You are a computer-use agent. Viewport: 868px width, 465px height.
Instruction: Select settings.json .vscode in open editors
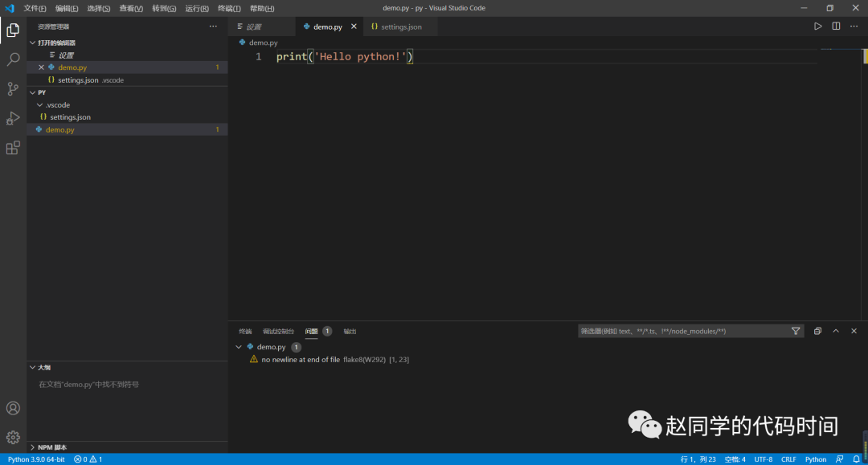tap(127, 80)
